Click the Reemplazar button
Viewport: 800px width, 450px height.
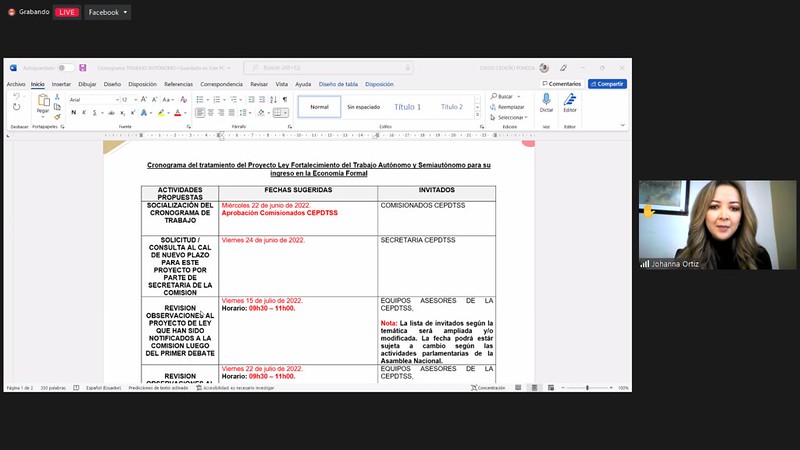[x=508, y=107]
